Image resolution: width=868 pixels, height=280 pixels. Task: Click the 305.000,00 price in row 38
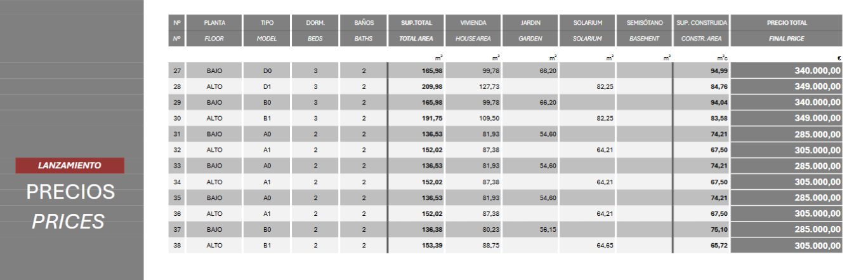(x=817, y=246)
